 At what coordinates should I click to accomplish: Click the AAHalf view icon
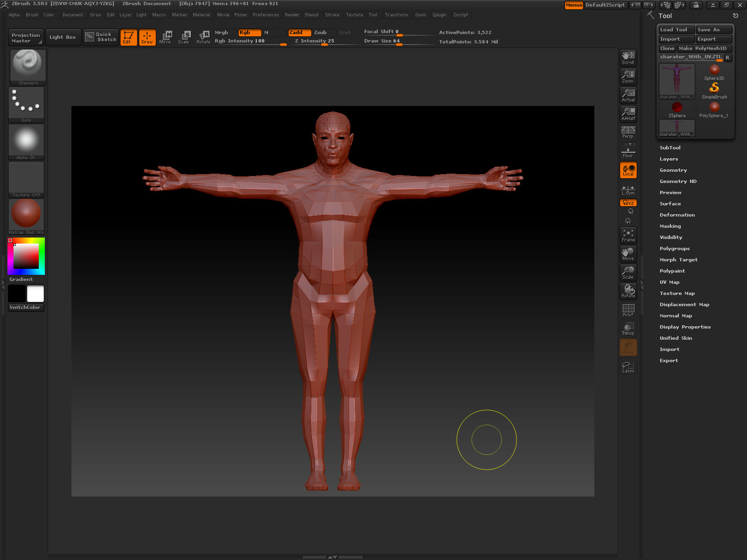(x=628, y=114)
